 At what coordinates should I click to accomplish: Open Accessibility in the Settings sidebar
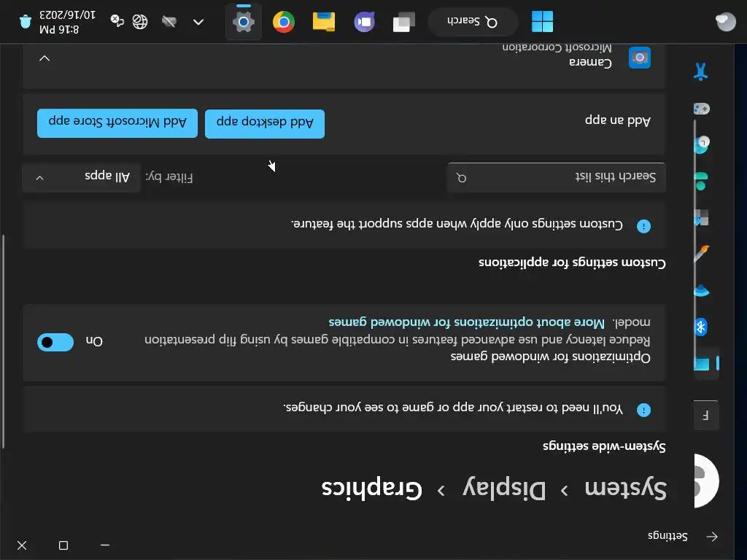pos(701,71)
